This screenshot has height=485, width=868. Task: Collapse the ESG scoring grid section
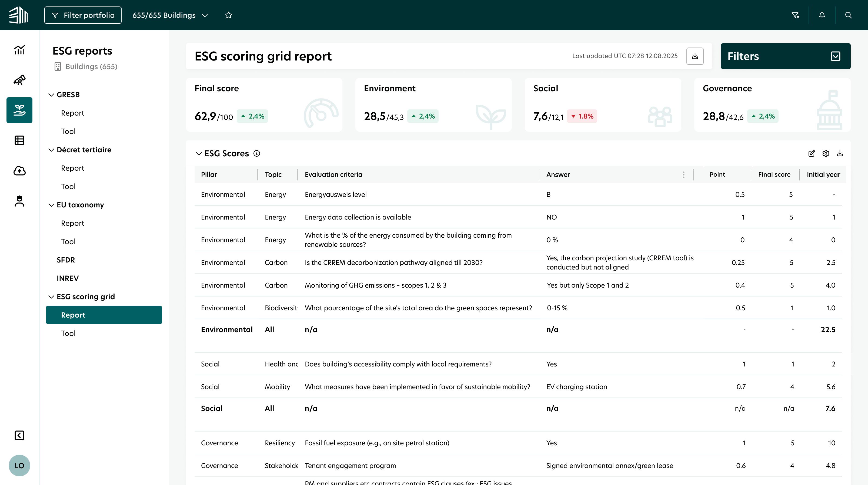point(51,297)
